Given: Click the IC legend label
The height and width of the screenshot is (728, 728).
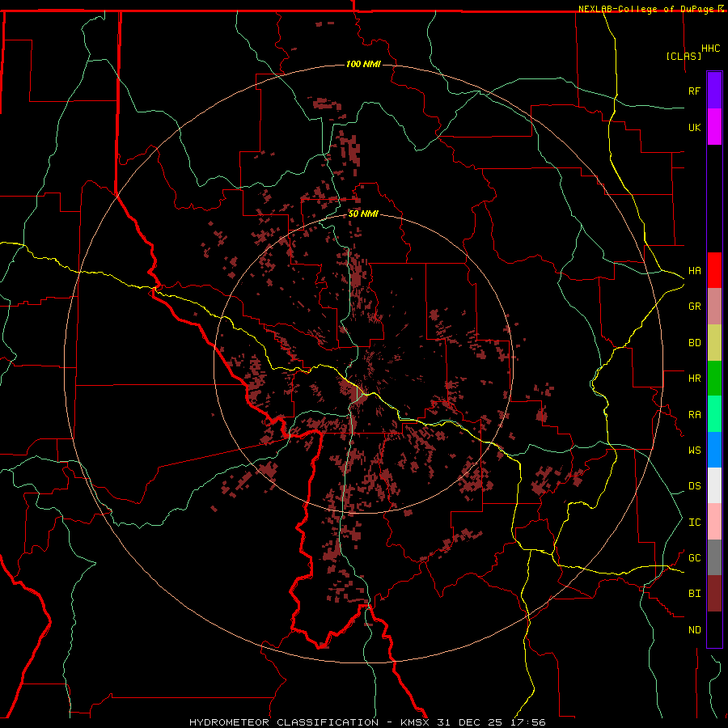Looking at the screenshot, I should [x=694, y=523].
